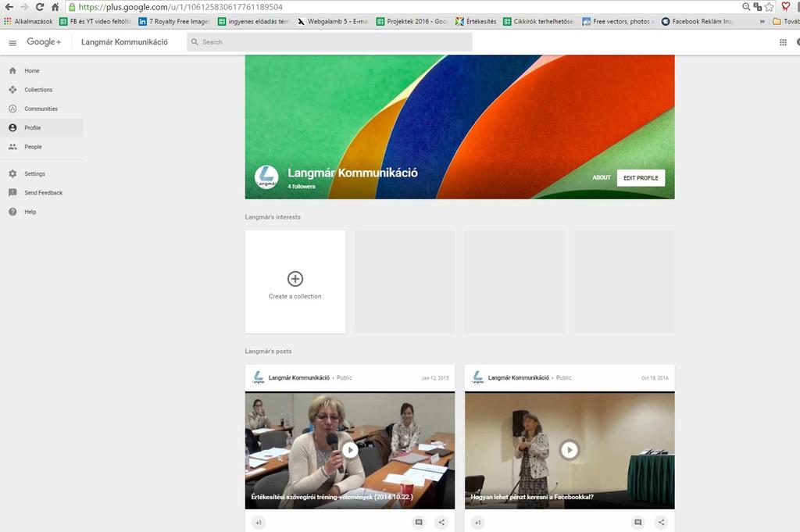This screenshot has height=532, width=800.
Task: Open People in sidebar
Action: pos(42,147)
